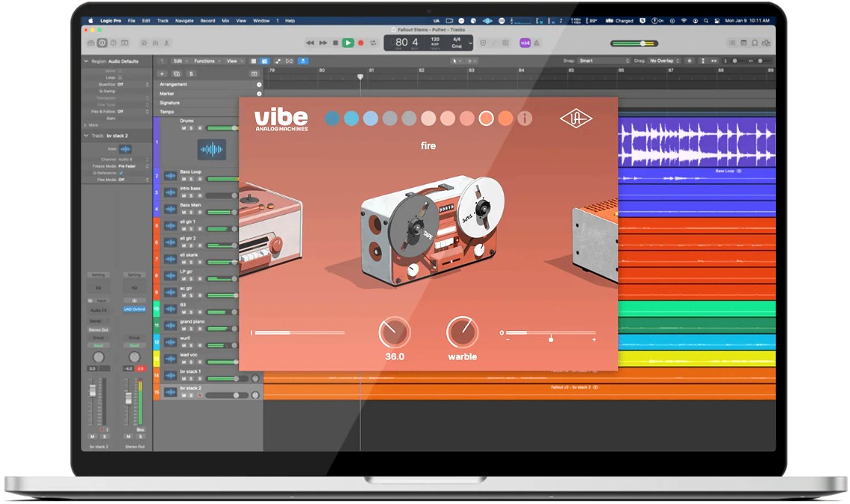850x504 pixels.
Task: Click the Stop button in transport
Action: [336, 42]
